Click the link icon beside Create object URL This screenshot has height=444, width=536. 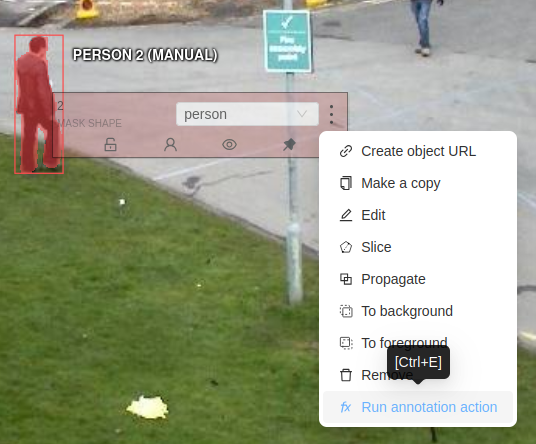(x=346, y=151)
